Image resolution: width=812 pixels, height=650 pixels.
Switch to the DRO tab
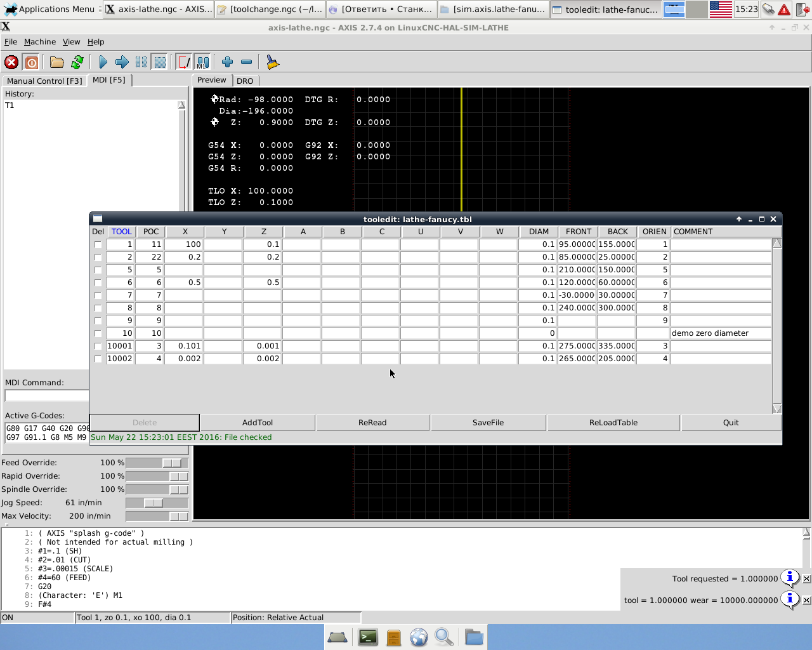[x=245, y=81]
